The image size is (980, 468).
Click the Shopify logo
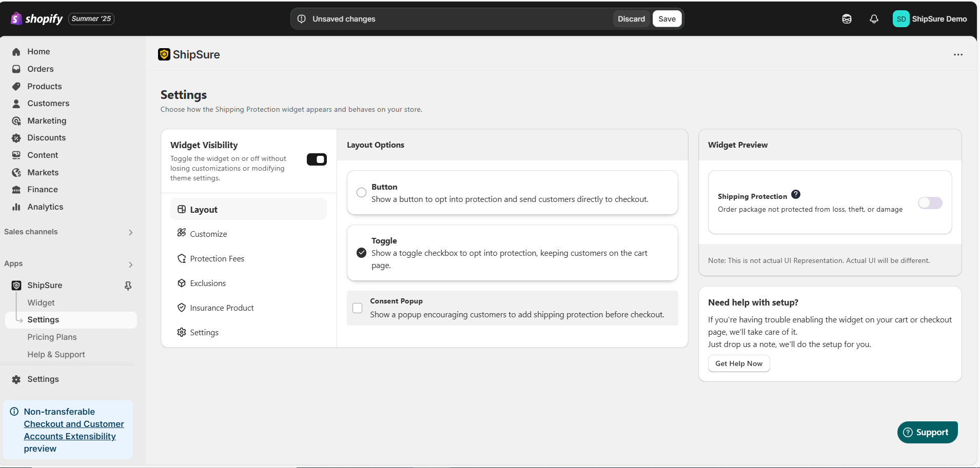click(36, 19)
